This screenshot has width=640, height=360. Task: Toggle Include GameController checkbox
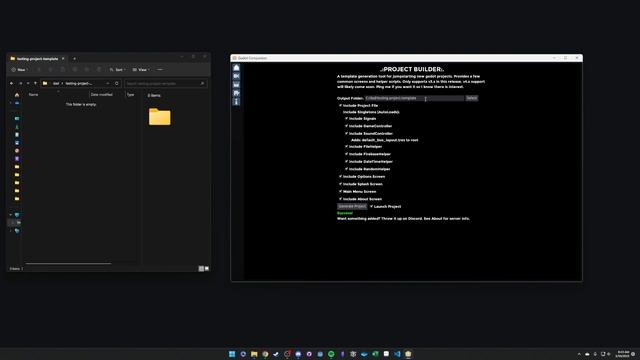(x=347, y=126)
